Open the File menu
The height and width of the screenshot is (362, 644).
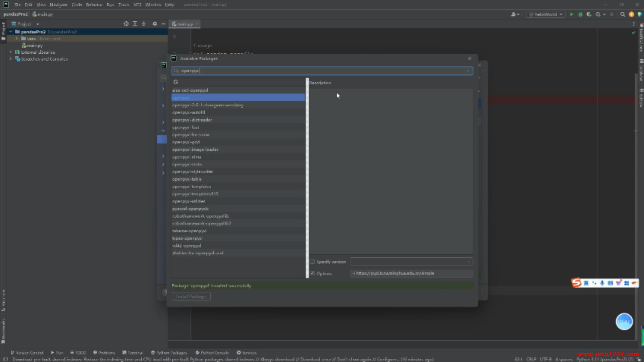pos(17,5)
